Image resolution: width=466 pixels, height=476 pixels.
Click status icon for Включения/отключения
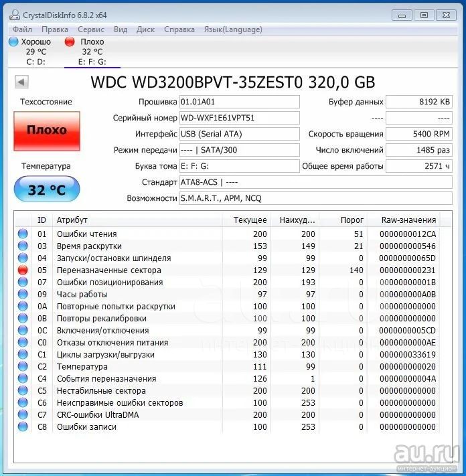coord(23,330)
